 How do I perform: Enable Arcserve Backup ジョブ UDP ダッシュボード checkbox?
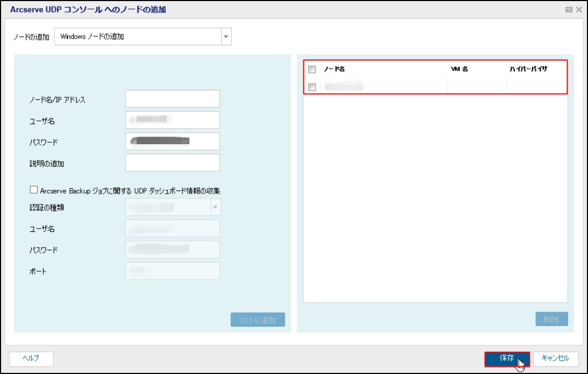click(x=34, y=190)
